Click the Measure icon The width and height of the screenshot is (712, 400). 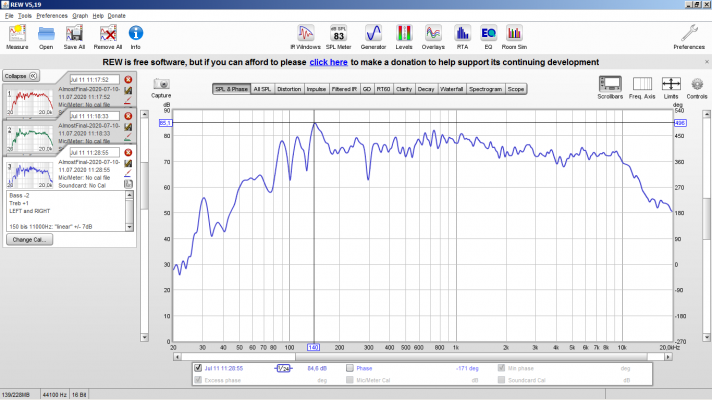(17, 37)
